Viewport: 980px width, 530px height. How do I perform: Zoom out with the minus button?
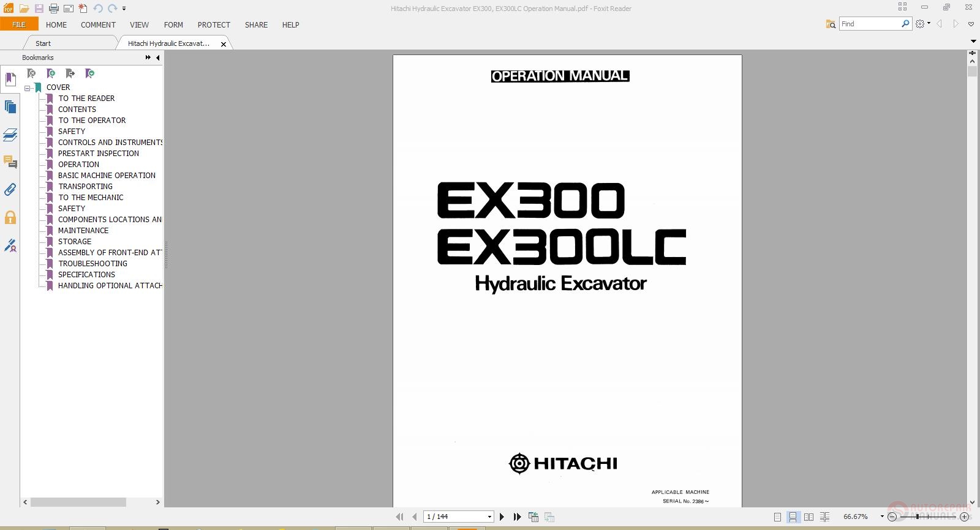tap(892, 517)
